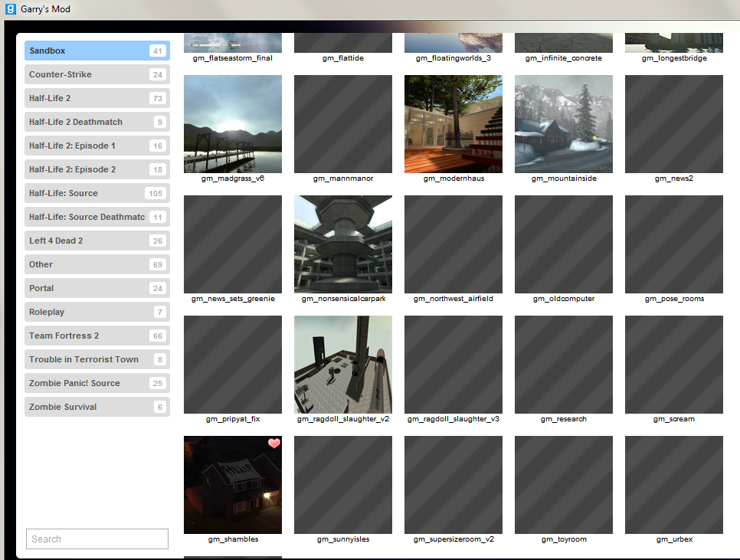Pick the gm_northwest_airfield map tile
Screen dimensions: 740x560
(x=453, y=244)
